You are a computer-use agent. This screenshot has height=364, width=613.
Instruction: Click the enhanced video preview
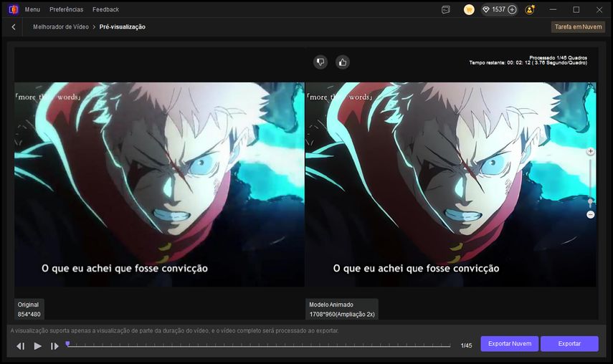[x=451, y=184]
